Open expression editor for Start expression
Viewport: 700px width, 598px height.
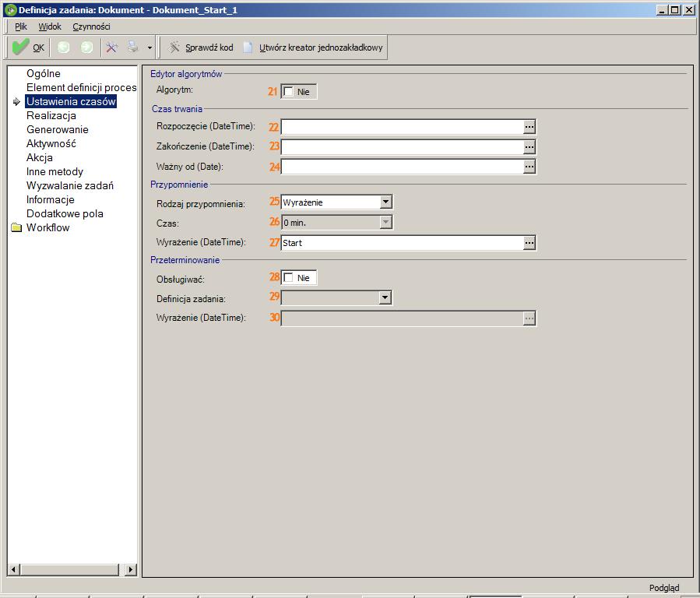[x=529, y=243]
